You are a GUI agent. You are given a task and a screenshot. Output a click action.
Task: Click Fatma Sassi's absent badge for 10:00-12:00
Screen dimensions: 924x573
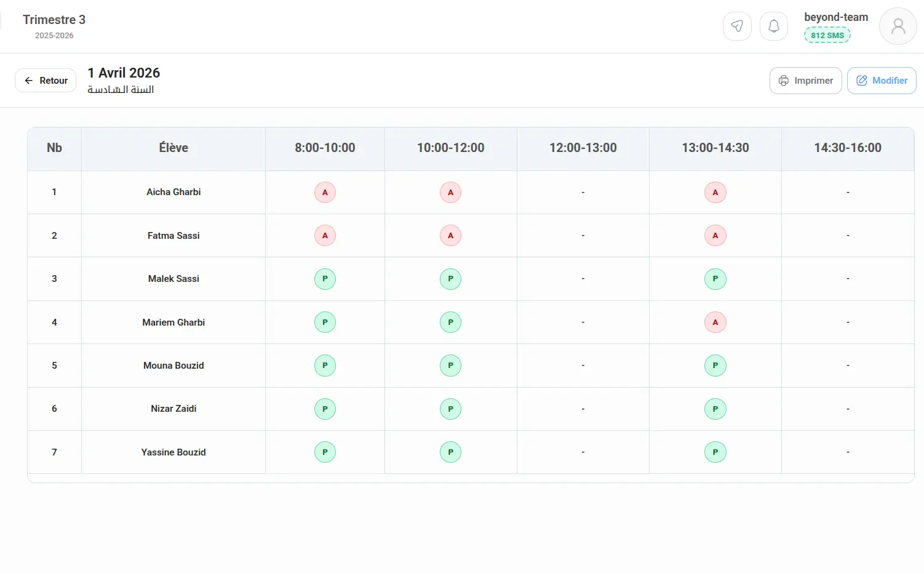(x=450, y=236)
